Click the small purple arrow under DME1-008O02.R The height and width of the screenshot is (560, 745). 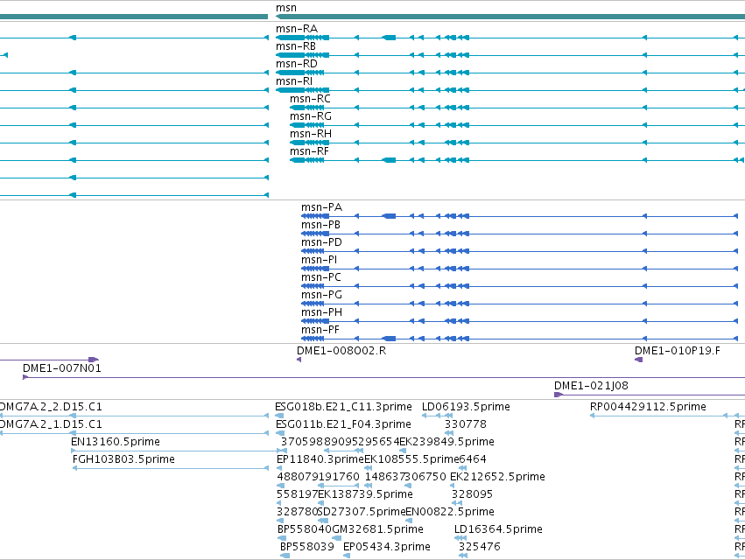tap(299, 360)
